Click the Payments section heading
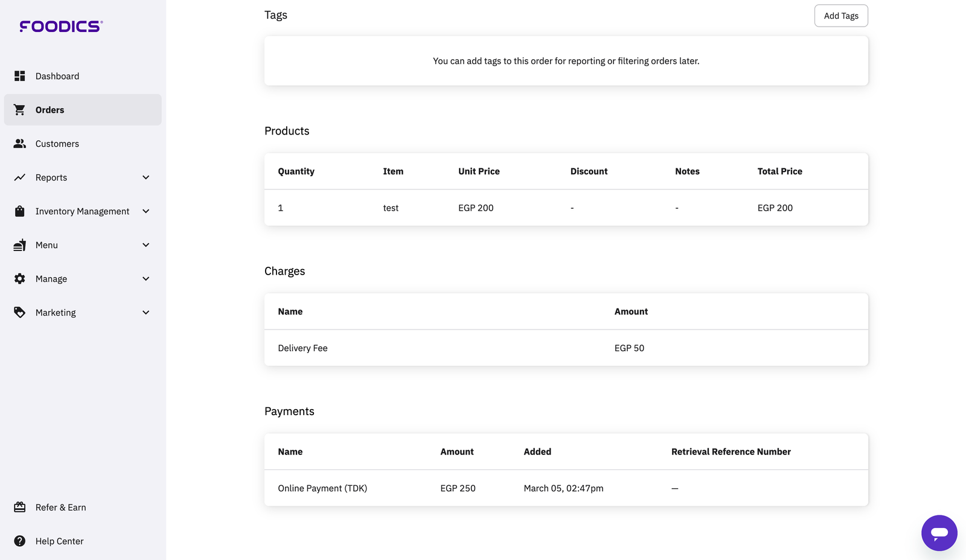 (289, 412)
